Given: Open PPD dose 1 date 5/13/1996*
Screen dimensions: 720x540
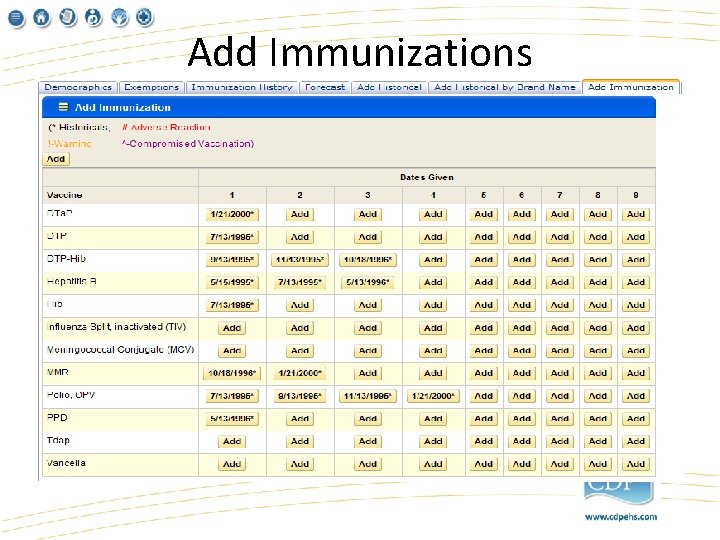Looking at the screenshot, I should [x=232, y=419].
